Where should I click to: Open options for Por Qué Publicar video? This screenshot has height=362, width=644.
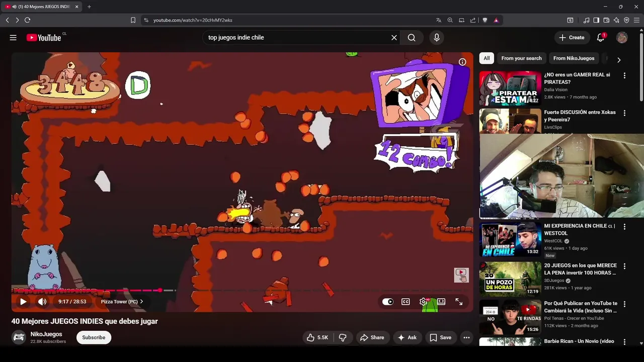point(624,304)
